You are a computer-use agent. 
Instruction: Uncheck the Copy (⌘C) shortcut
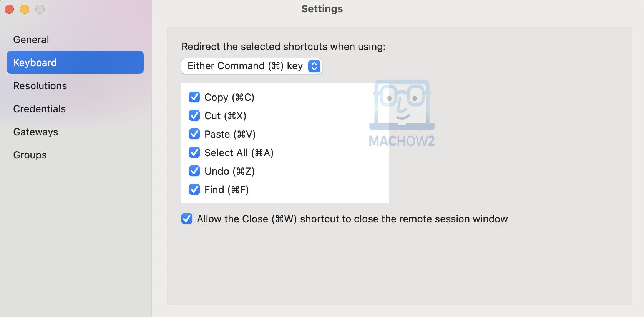(194, 97)
